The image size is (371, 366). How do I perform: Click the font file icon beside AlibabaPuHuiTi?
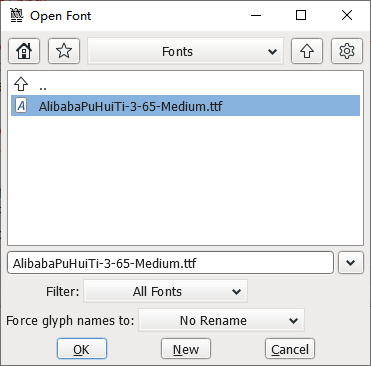coord(21,106)
